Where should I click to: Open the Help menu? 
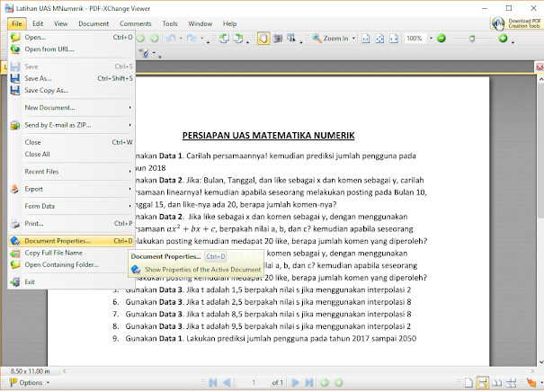point(229,23)
